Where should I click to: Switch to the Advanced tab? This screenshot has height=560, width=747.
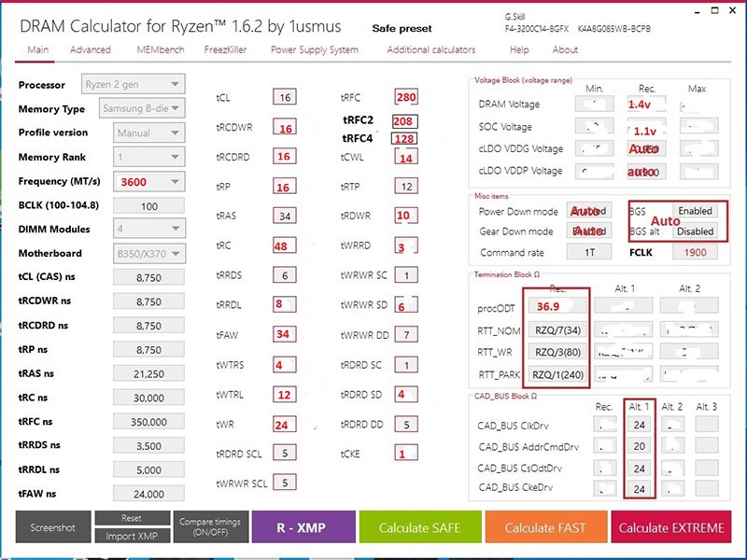pos(91,49)
